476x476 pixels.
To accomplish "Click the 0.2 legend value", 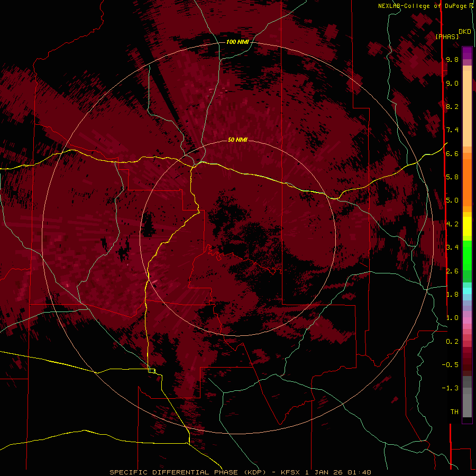I will [452, 342].
